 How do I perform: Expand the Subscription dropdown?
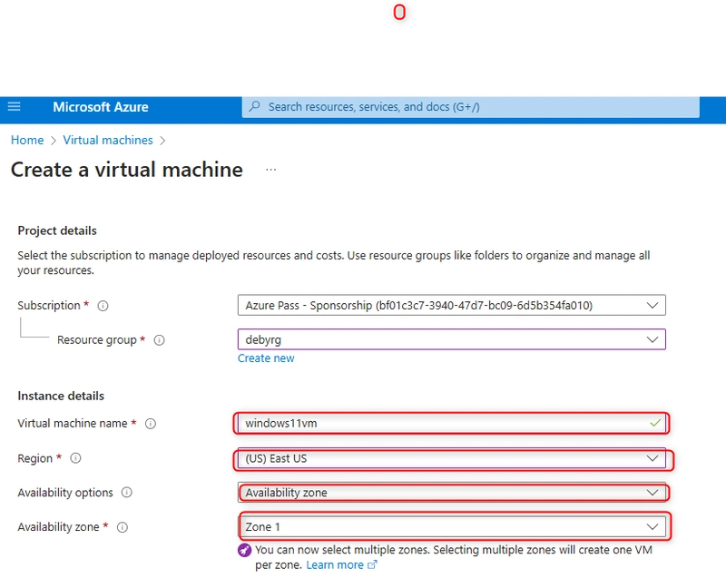click(451, 305)
